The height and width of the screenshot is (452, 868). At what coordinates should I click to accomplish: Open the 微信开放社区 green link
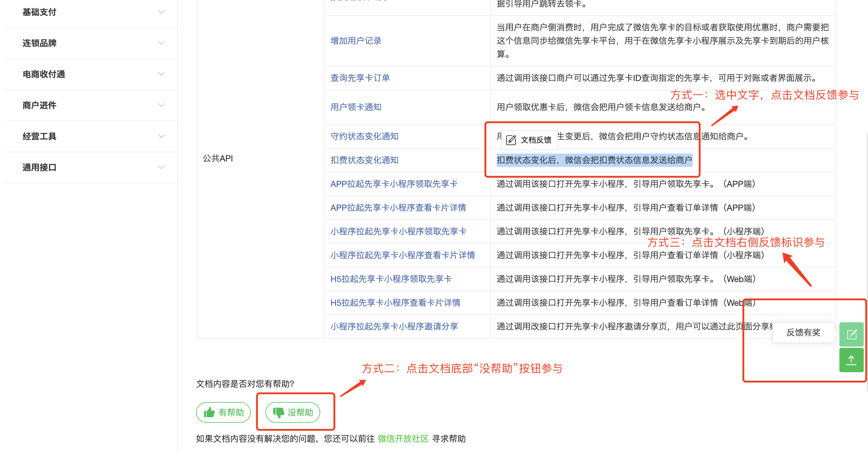(x=403, y=439)
